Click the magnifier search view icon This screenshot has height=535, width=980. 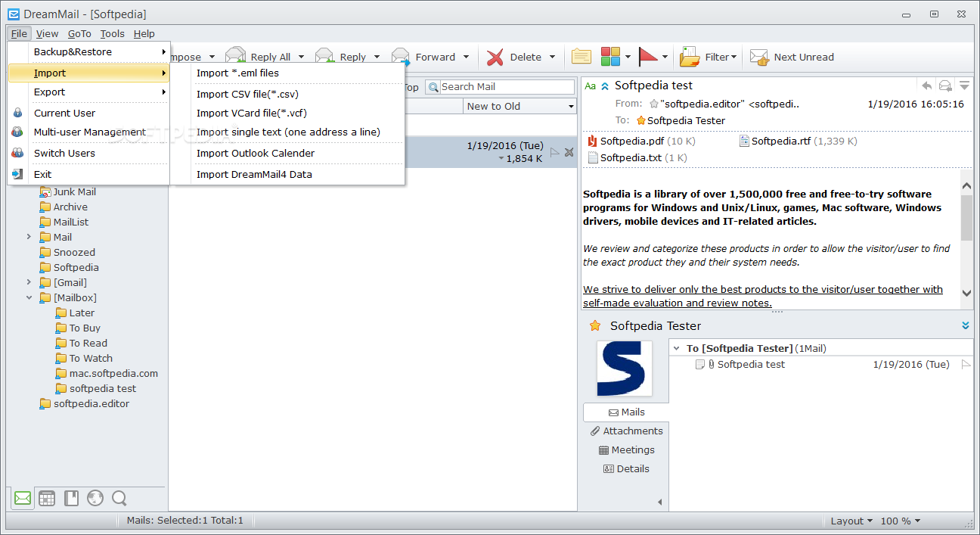(x=119, y=498)
